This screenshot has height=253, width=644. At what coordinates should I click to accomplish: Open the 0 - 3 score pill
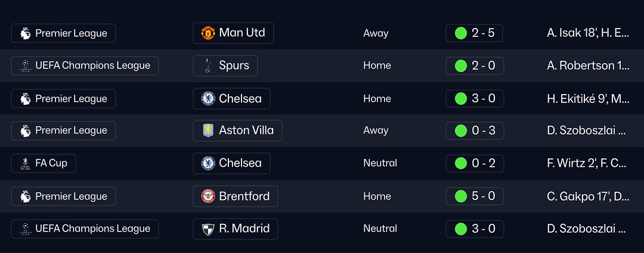click(475, 130)
